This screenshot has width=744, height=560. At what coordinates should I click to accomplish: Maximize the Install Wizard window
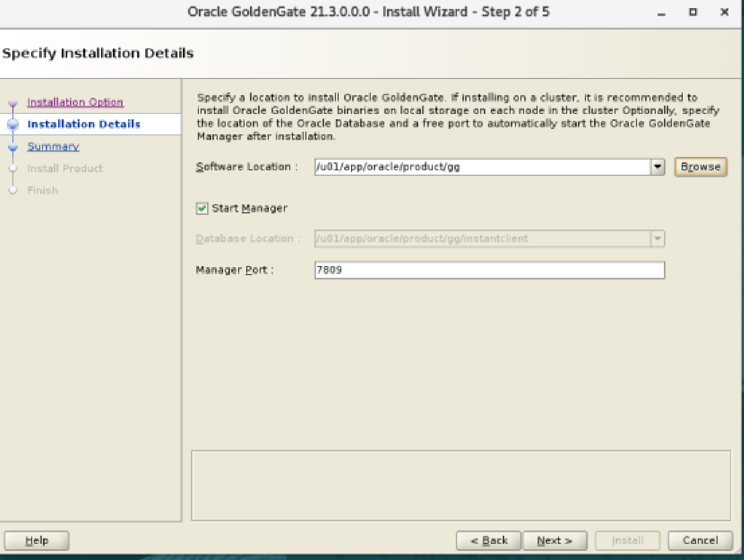click(x=693, y=12)
